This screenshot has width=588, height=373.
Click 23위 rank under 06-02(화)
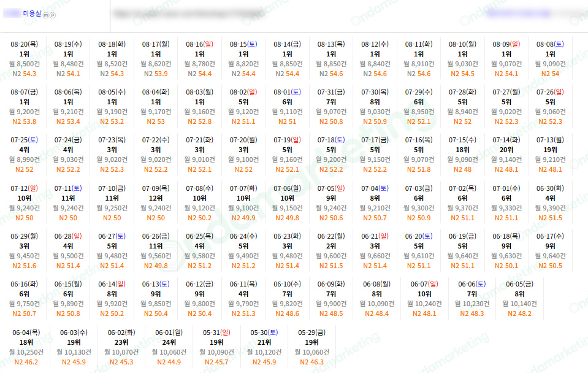point(121,342)
